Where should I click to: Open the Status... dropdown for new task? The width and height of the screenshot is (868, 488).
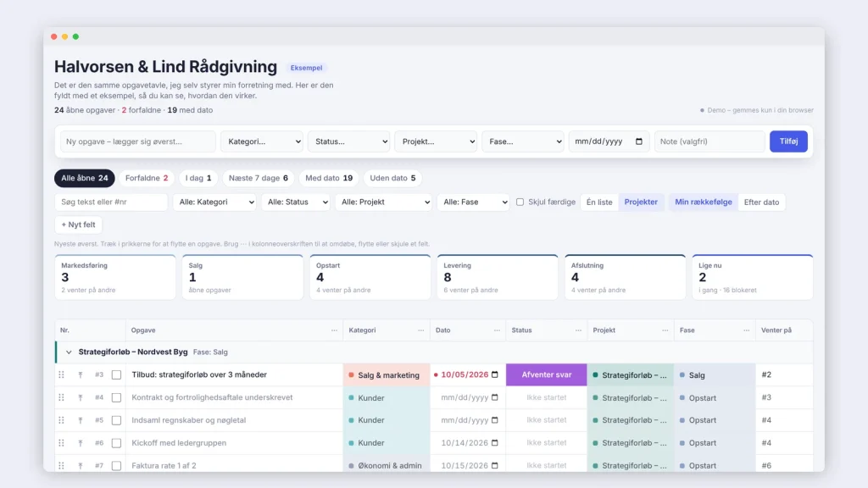coord(348,141)
